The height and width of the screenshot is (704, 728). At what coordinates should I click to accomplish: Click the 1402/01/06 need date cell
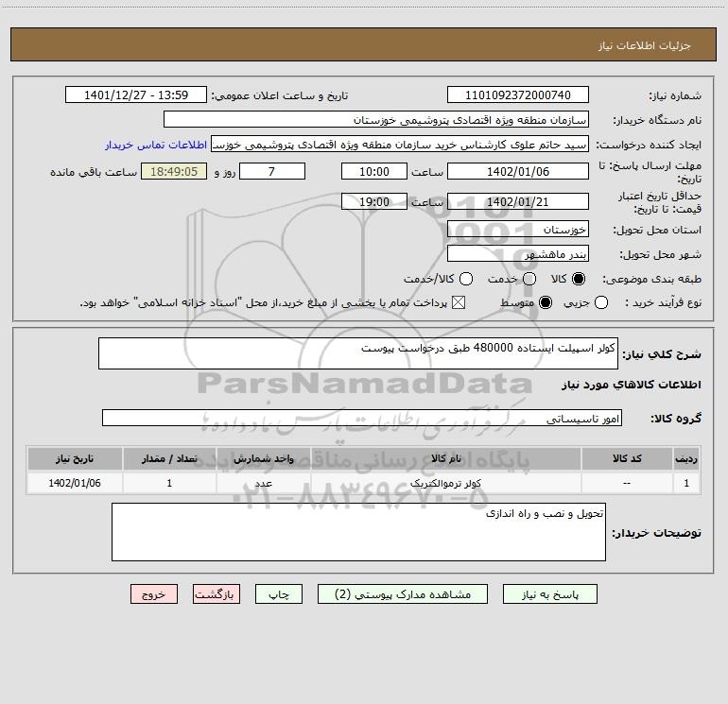(75, 483)
